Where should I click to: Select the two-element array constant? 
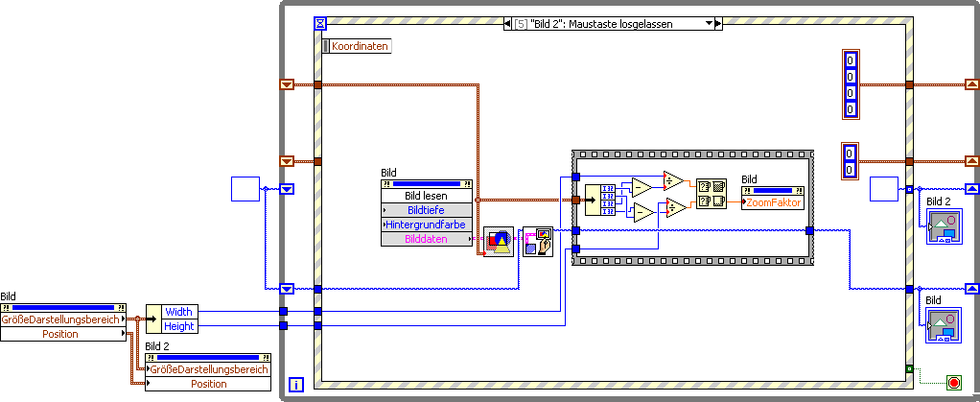(x=851, y=161)
